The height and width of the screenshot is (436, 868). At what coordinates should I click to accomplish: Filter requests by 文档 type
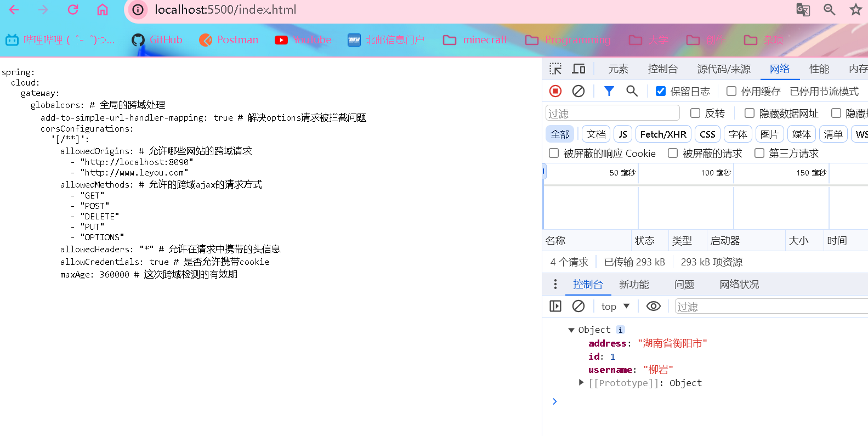point(596,134)
